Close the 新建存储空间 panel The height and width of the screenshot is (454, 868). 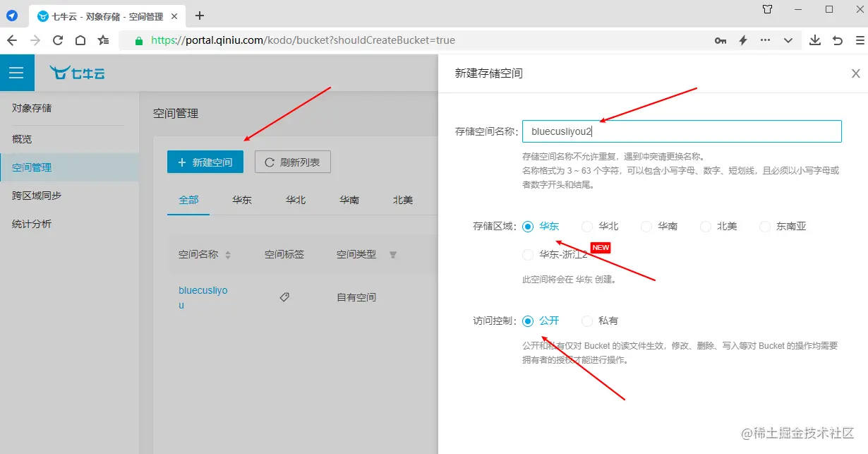pyautogui.click(x=855, y=73)
